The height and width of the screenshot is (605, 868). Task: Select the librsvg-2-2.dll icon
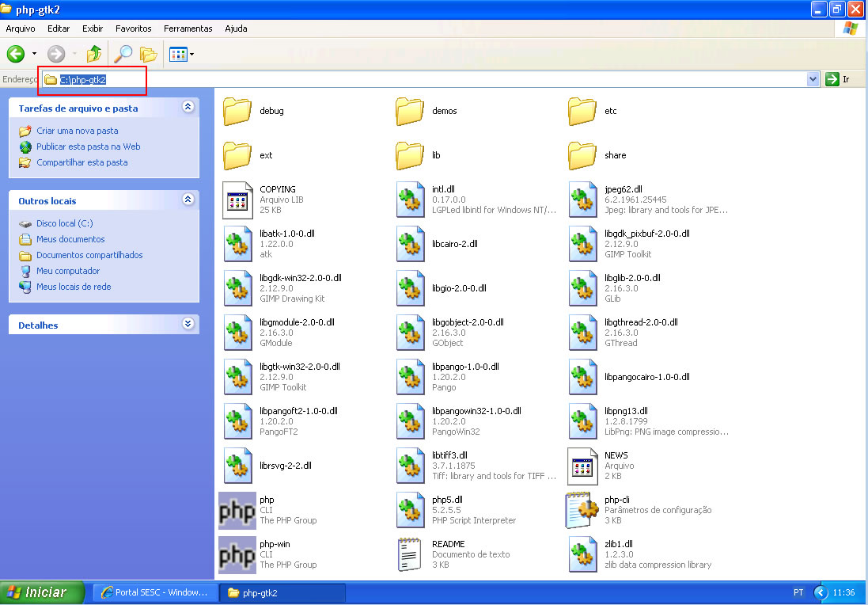point(237,466)
